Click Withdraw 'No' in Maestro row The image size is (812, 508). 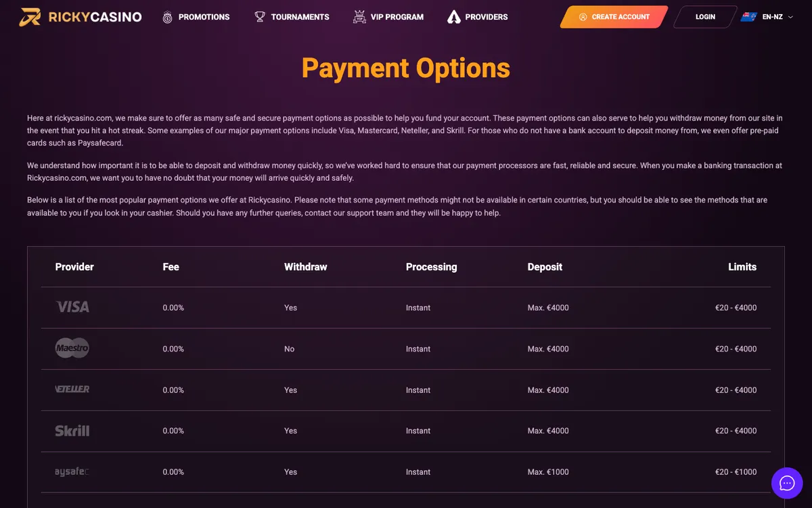point(290,349)
